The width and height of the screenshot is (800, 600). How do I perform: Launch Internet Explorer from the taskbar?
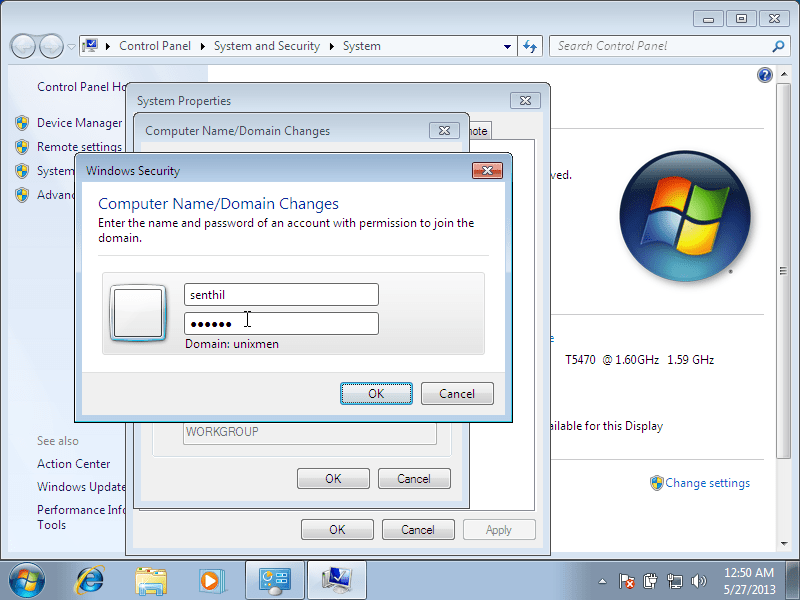pos(90,580)
